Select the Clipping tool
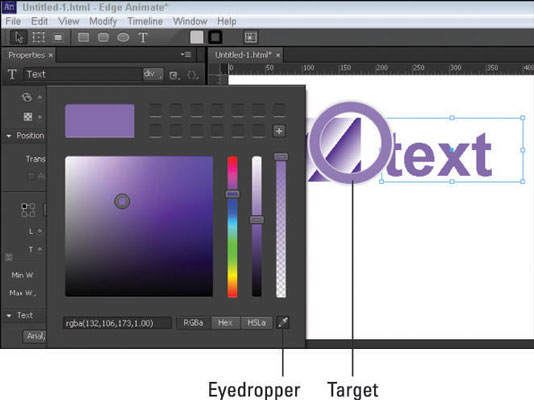 click(x=59, y=37)
